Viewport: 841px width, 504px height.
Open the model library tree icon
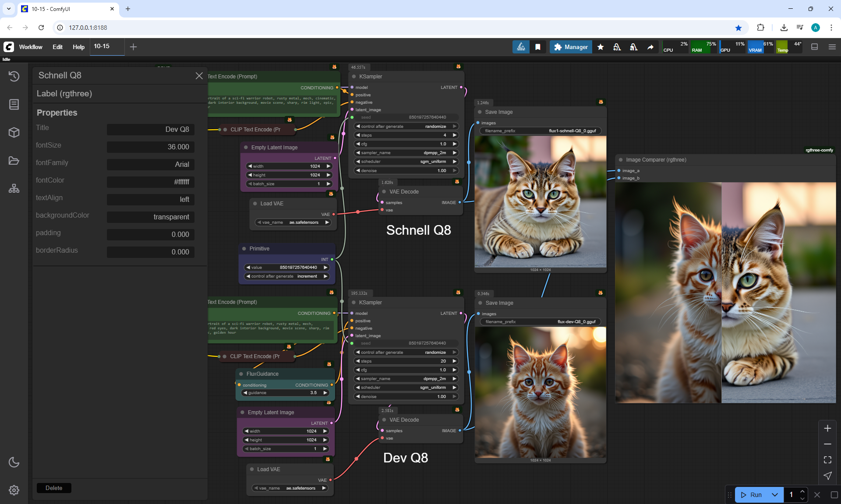click(14, 189)
